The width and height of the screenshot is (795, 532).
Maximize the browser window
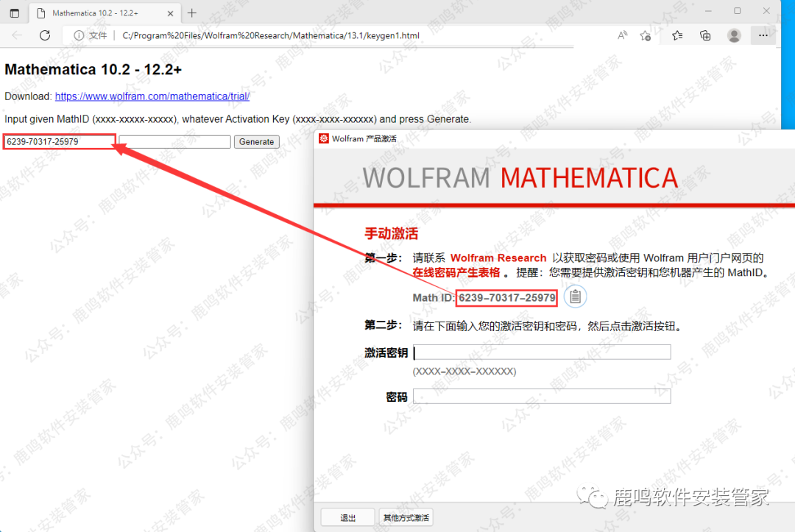coord(737,10)
